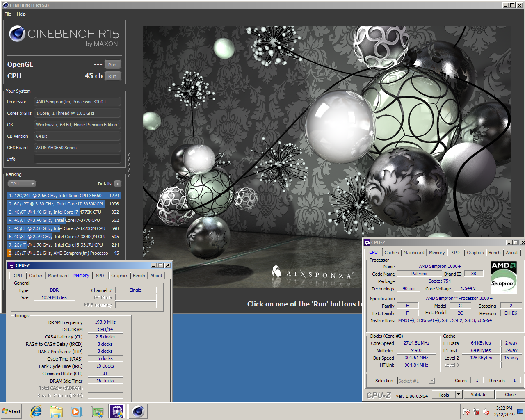Click the GFX Board field ASUS AH3650 Series
525x420 pixels.
point(77,148)
